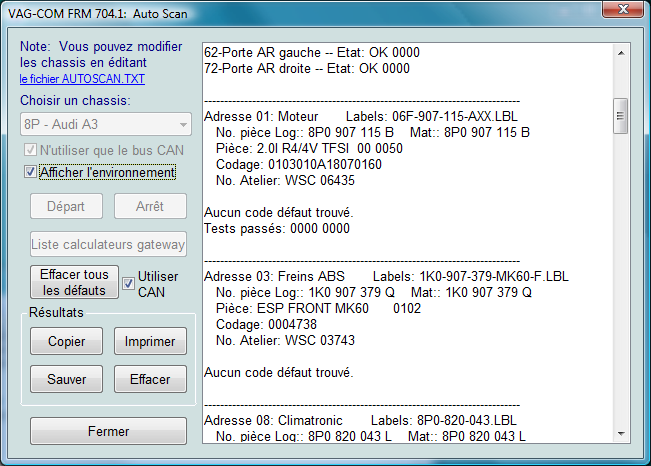Click 'Liste calculateurs gateway' button

108,244
